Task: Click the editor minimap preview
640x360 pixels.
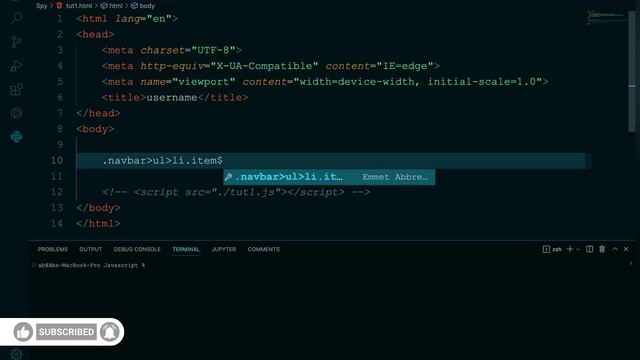Action: [606, 17]
